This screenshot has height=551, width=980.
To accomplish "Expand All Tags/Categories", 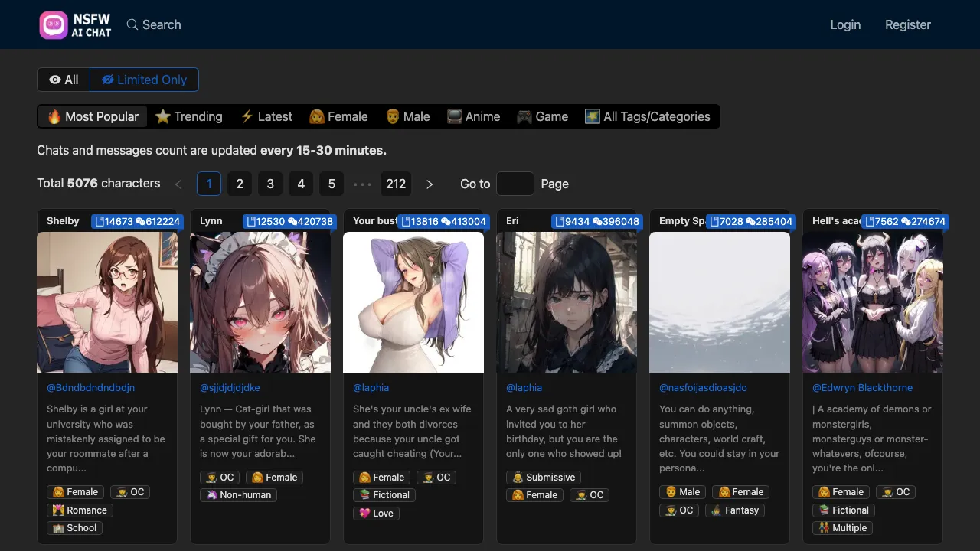I will pos(648,116).
